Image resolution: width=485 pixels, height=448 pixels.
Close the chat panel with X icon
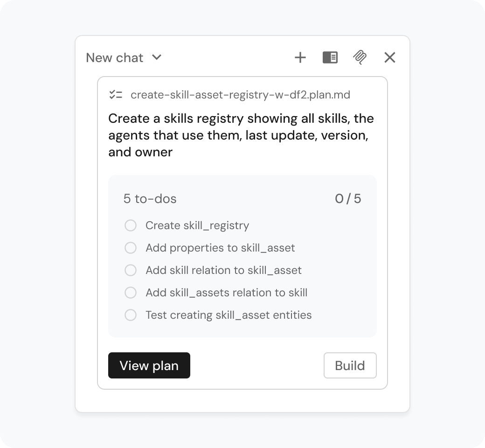click(x=390, y=57)
